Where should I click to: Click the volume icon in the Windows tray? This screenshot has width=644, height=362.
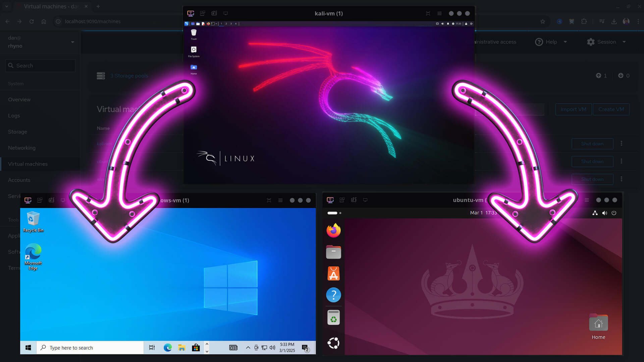(272, 348)
